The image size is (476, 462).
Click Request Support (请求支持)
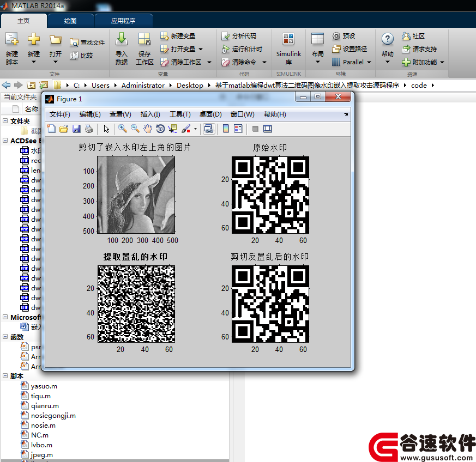pos(419,49)
